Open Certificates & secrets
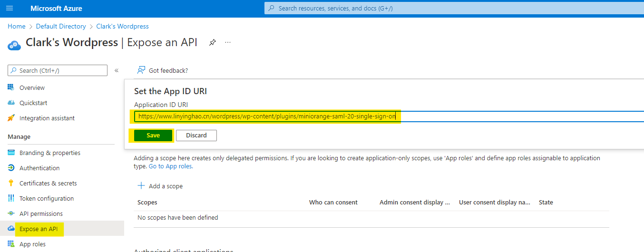The image size is (644, 252). pos(48,183)
